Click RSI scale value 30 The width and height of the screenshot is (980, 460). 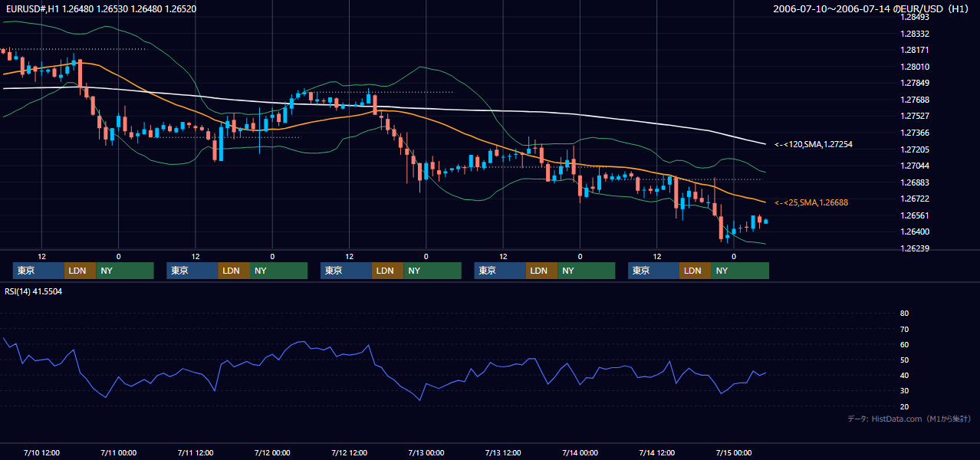[904, 391]
